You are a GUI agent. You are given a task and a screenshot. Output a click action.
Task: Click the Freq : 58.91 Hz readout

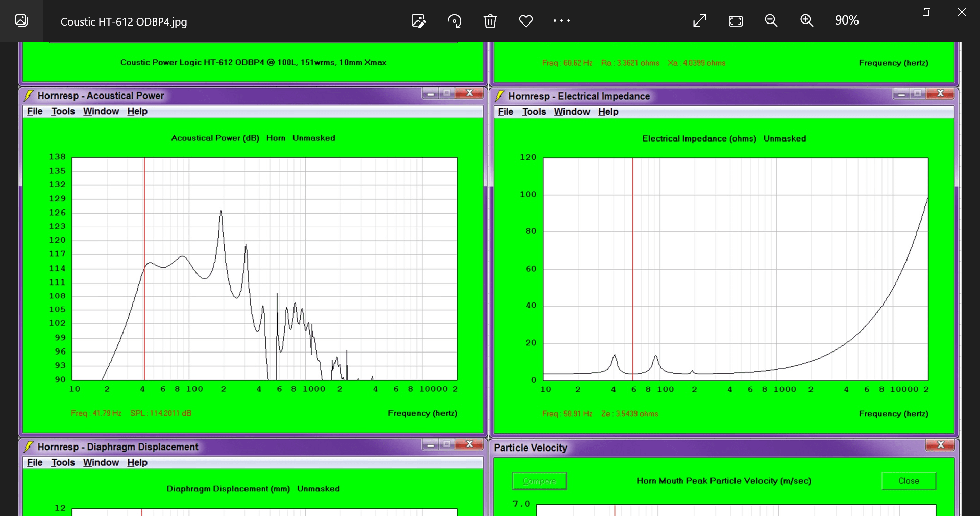567,414
